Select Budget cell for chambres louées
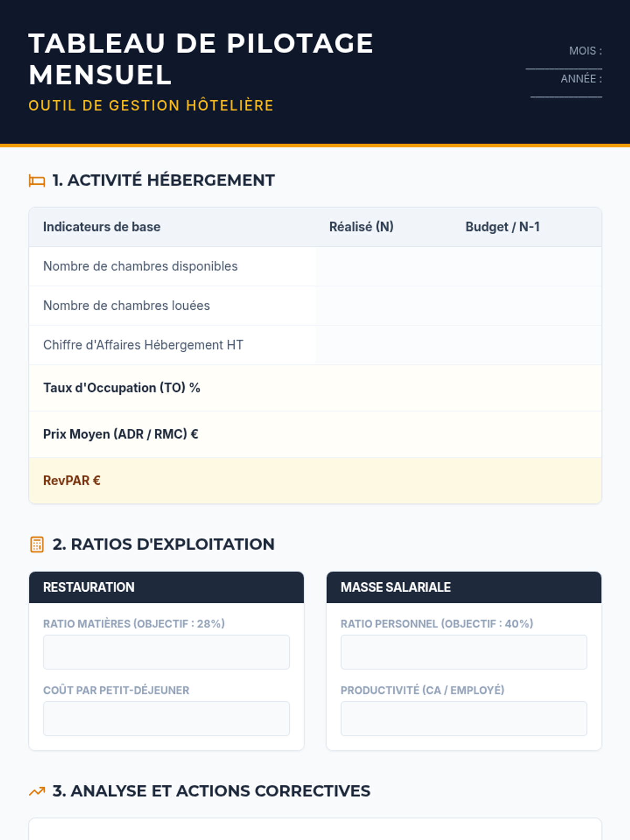630x840 pixels. tap(526, 306)
